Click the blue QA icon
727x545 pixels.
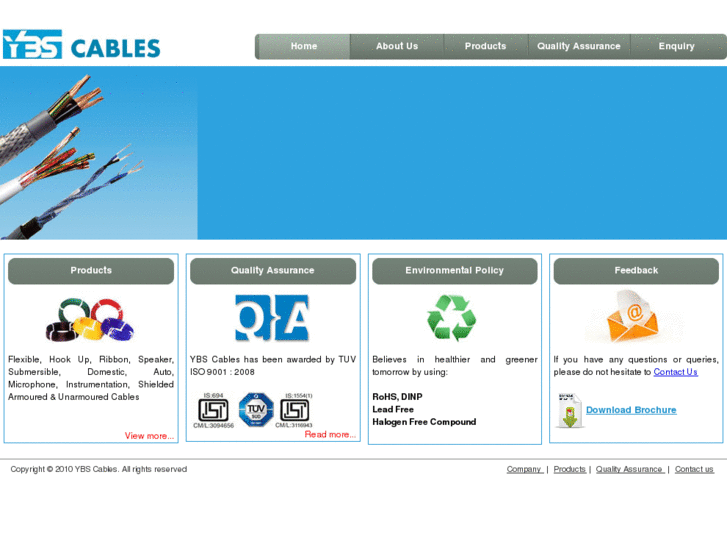(x=272, y=318)
